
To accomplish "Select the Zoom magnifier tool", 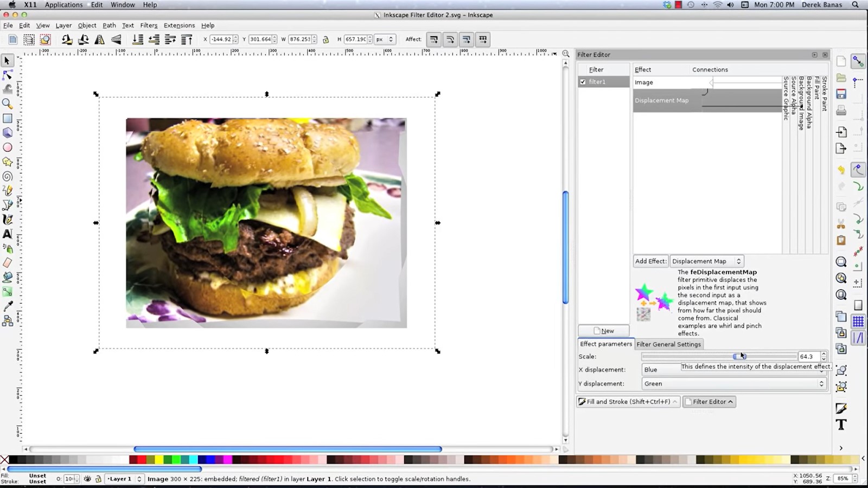I will coord(8,104).
